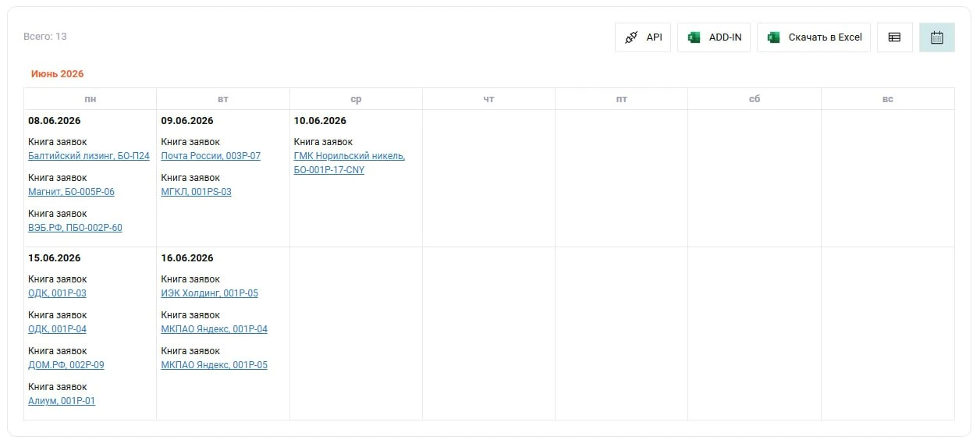Select the calendar view icon
The image size is (980, 440).
(937, 37)
